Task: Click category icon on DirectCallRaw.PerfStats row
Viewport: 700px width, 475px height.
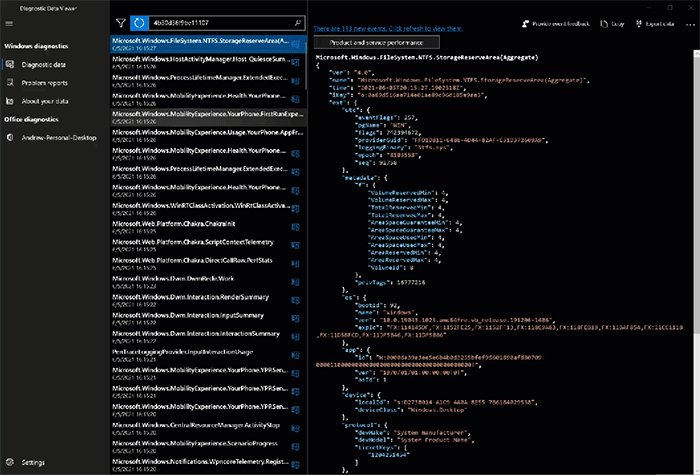Action: [295, 264]
